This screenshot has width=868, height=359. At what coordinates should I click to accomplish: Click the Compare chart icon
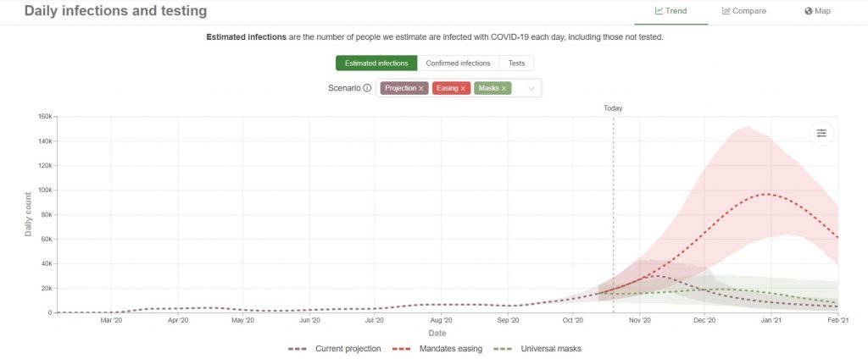726,10
